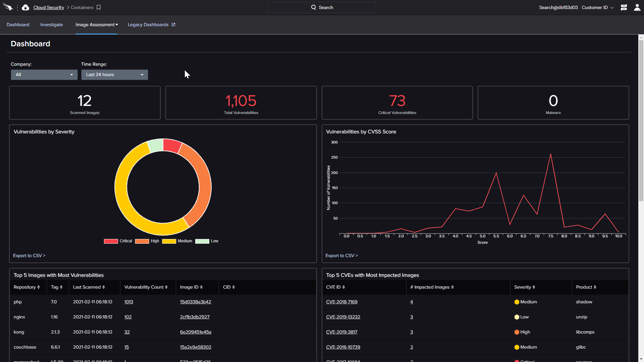Switch to the Investigate tab

coord(51,25)
